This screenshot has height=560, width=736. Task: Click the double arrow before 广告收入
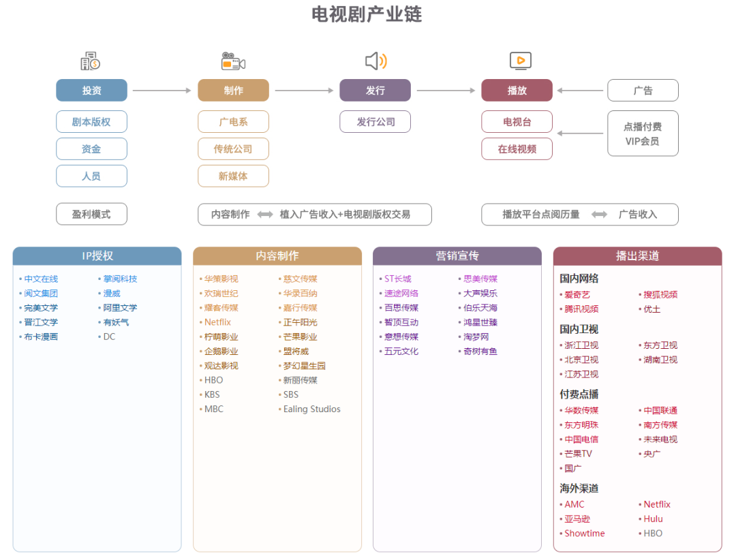pyautogui.click(x=599, y=214)
